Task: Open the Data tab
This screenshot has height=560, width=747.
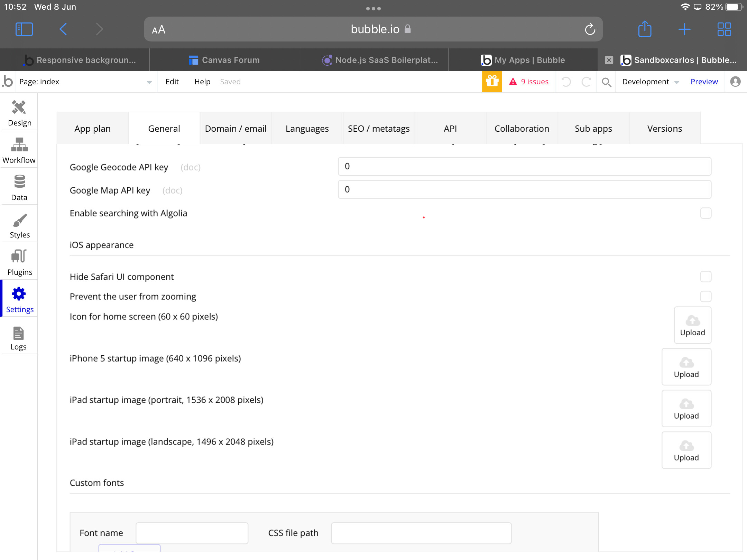Action: tap(19, 187)
